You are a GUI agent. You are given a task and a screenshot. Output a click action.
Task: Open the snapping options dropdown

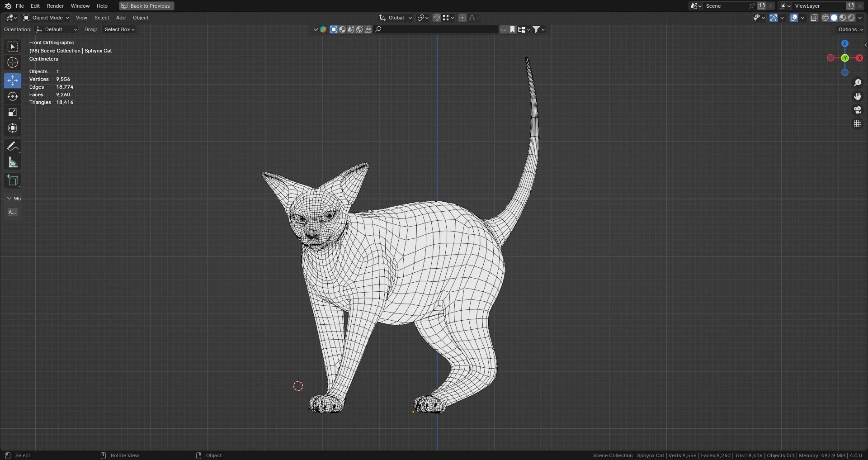[448, 18]
